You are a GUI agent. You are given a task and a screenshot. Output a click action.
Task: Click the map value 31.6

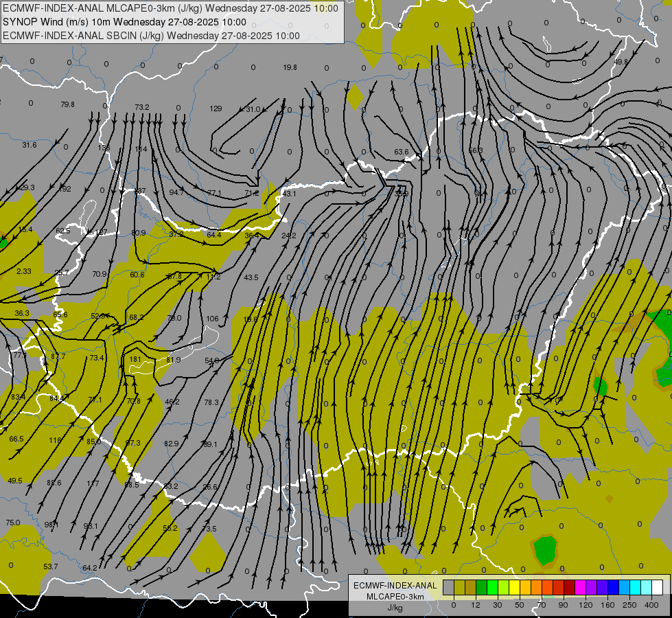(30, 145)
